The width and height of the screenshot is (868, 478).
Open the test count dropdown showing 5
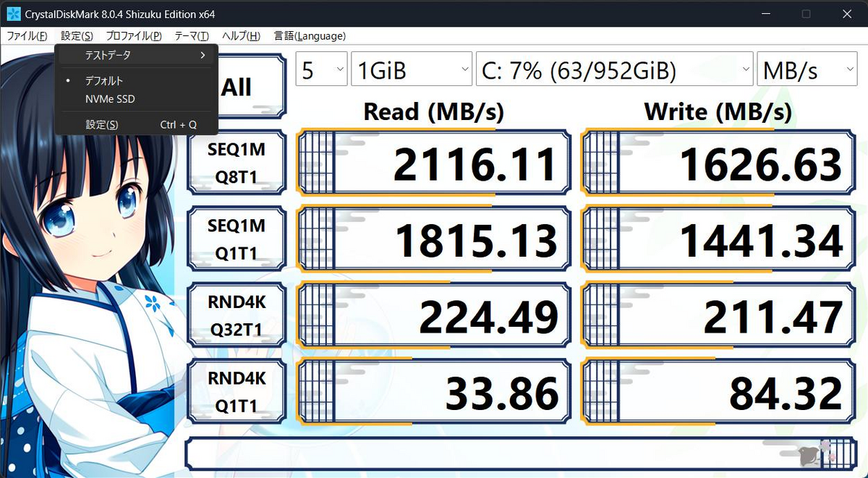(323, 70)
